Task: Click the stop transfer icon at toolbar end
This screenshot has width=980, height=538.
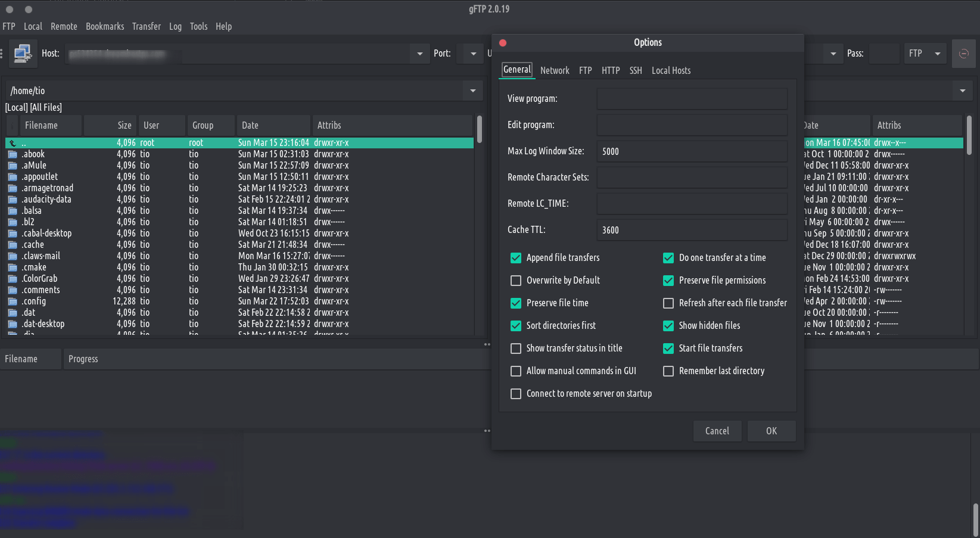Action: tap(963, 54)
